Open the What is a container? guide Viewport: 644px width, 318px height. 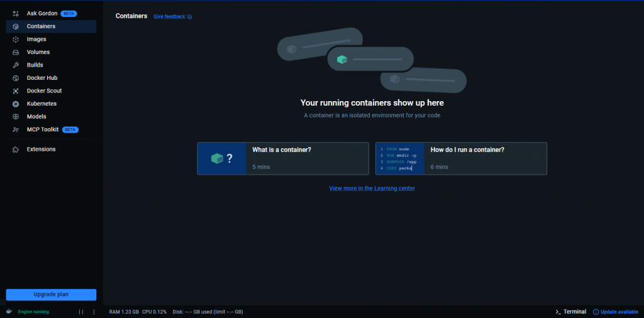coord(283,158)
